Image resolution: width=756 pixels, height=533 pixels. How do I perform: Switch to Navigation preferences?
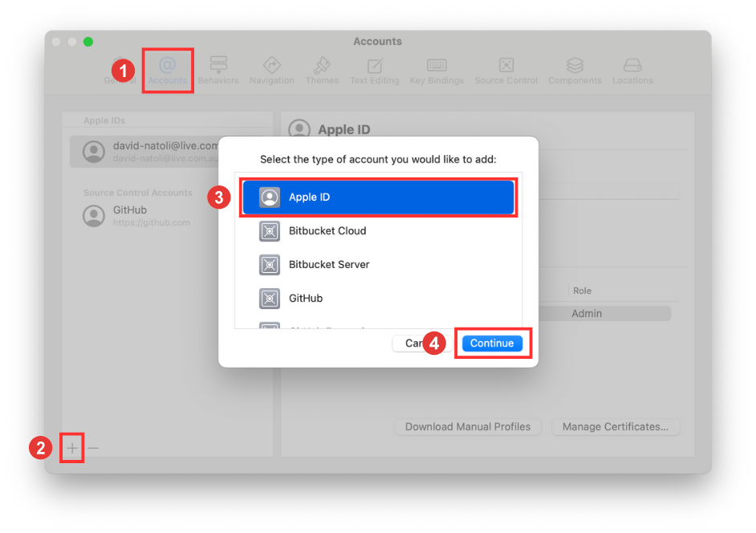[271, 70]
